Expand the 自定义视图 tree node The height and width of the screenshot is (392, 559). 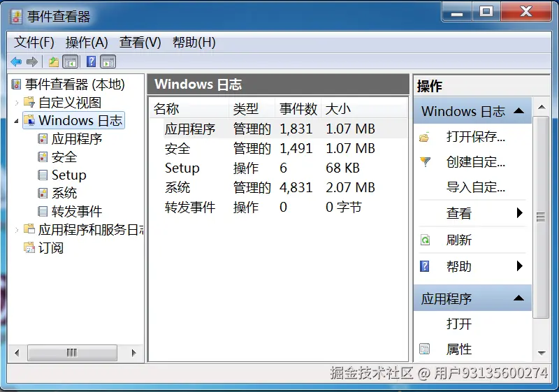(16, 103)
